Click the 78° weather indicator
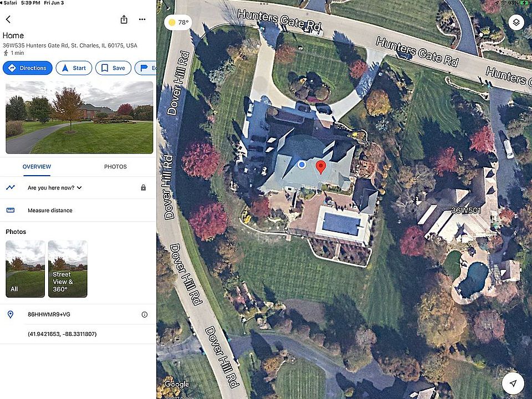The width and height of the screenshot is (532, 399). pyautogui.click(x=178, y=22)
